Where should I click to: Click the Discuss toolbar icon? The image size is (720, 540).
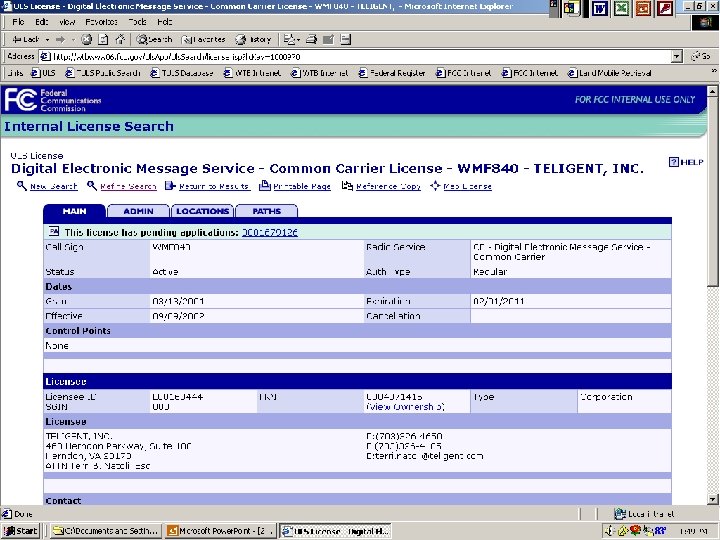coord(346,39)
